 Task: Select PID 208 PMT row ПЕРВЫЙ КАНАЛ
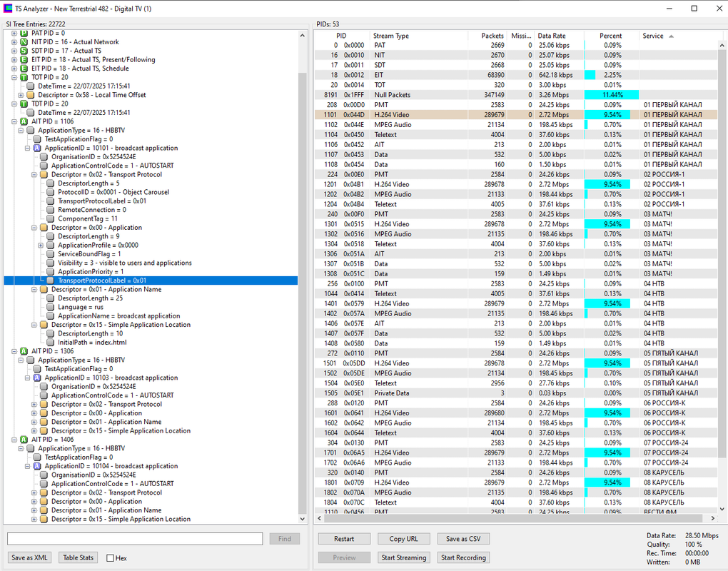516,104
